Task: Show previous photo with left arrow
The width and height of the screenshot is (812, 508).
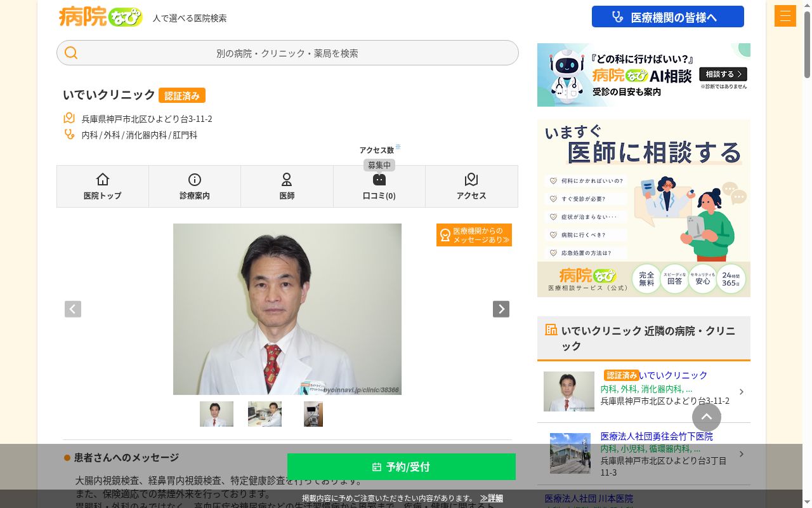Action: point(73,309)
